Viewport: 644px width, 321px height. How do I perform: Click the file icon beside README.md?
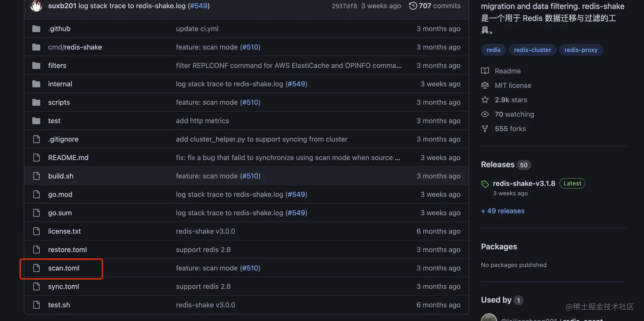click(x=36, y=157)
